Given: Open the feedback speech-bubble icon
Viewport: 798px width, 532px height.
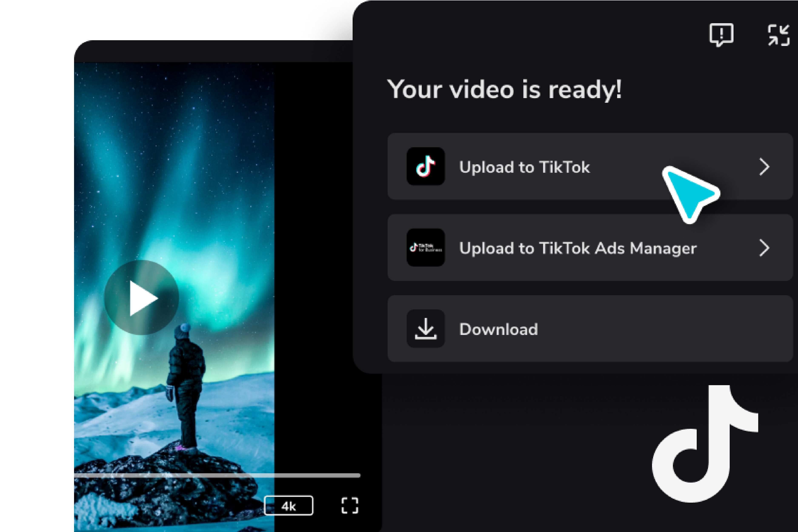Looking at the screenshot, I should (x=721, y=35).
